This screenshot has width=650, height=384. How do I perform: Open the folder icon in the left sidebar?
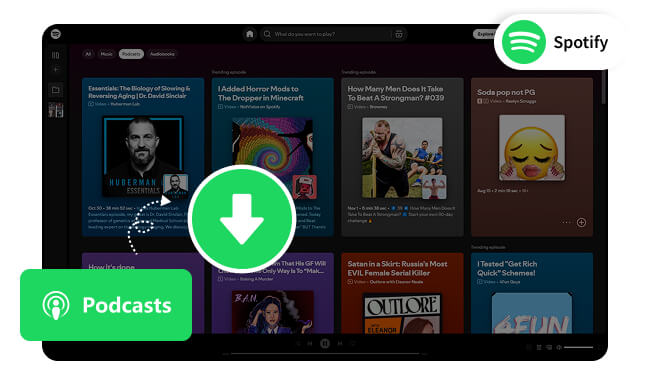56,90
